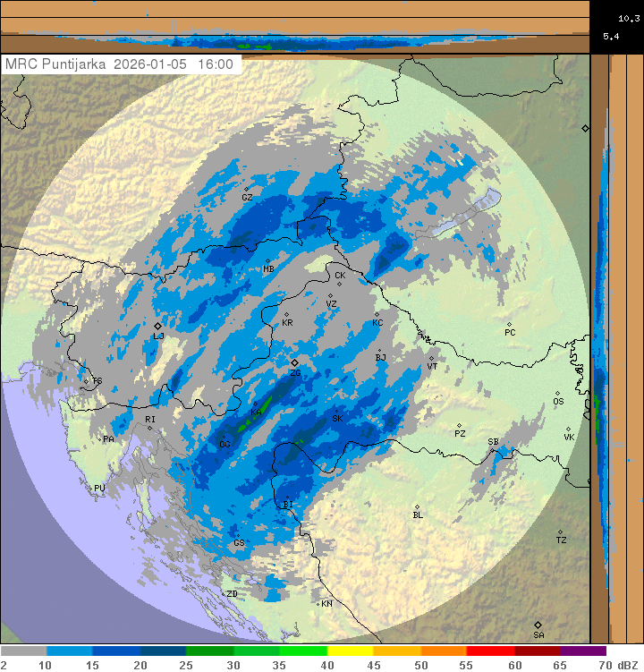
Task: Click the 10.3 height label top right
Action: [628, 17]
